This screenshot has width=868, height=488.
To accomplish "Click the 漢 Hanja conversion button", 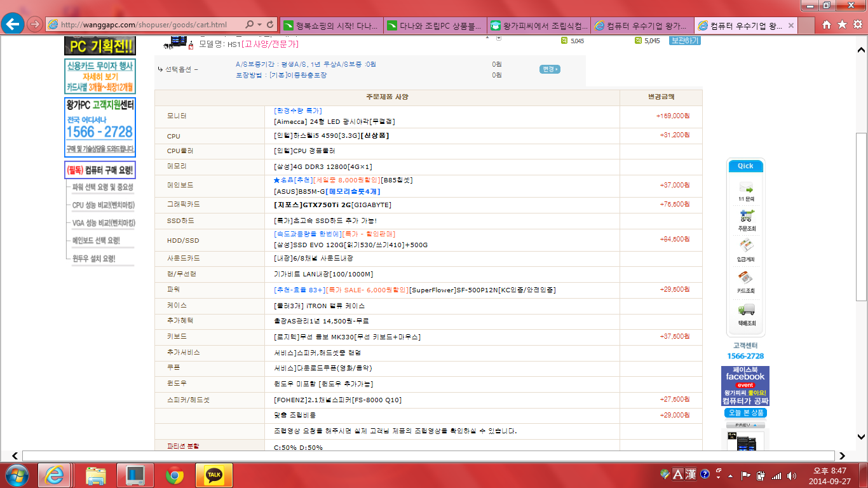I will 690,474.
